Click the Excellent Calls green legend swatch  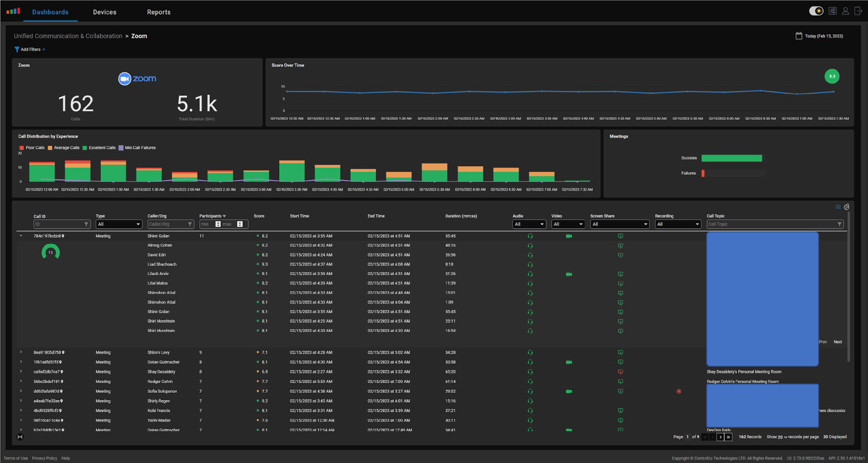click(85, 148)
